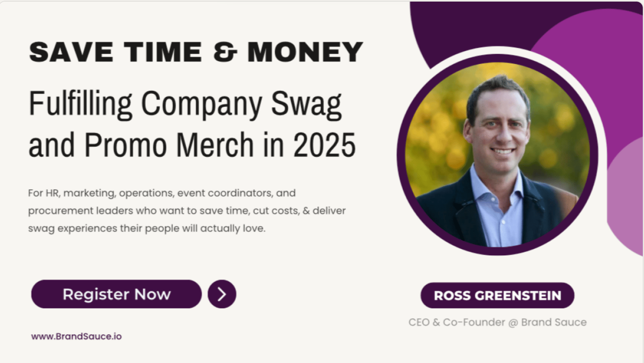
Task: Click the dark purple shape at top
Action: (461, 24)
